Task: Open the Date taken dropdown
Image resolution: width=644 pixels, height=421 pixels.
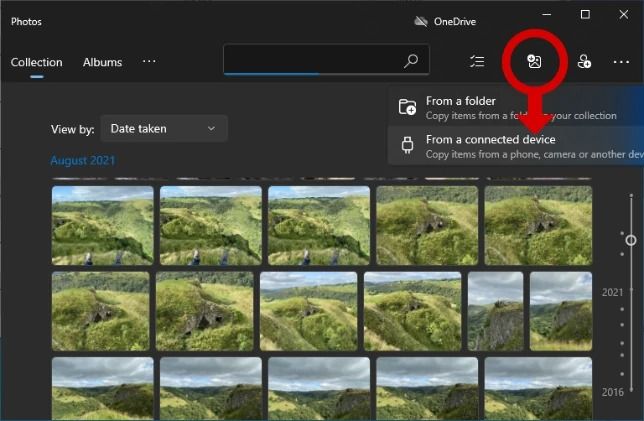Action: click(163, 128)
